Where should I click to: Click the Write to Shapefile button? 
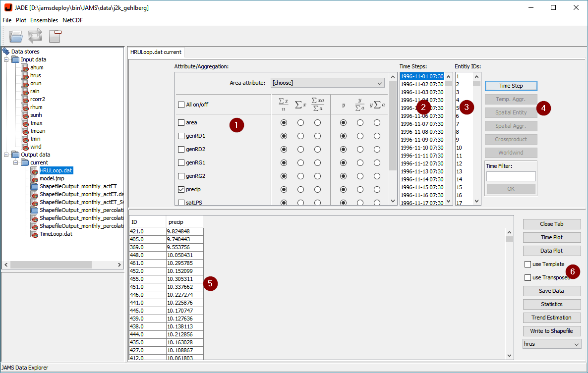[x=552, y=331]
